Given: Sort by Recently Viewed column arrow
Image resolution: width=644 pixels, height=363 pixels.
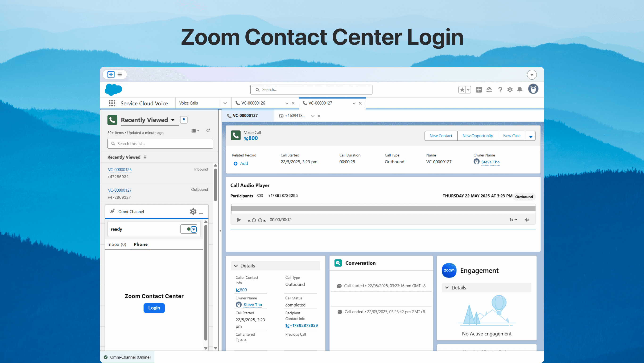Looking at the screenshot, I should 145,157.
